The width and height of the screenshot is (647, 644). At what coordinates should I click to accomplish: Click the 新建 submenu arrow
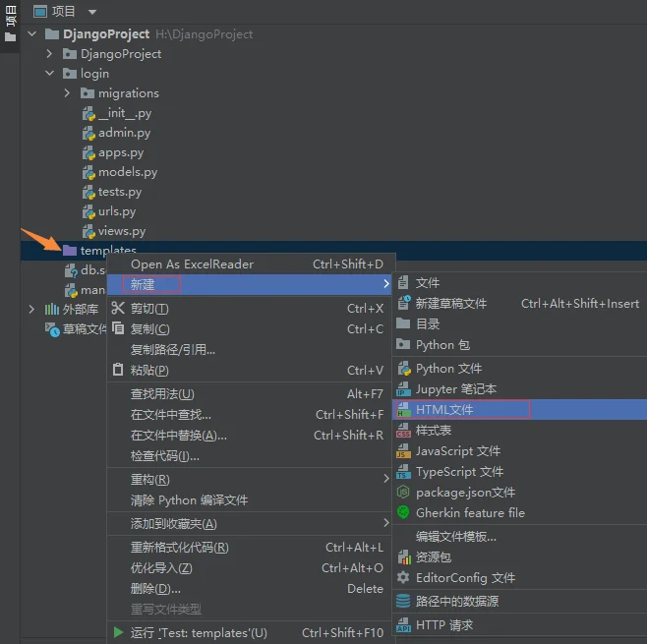click(386, 284)
